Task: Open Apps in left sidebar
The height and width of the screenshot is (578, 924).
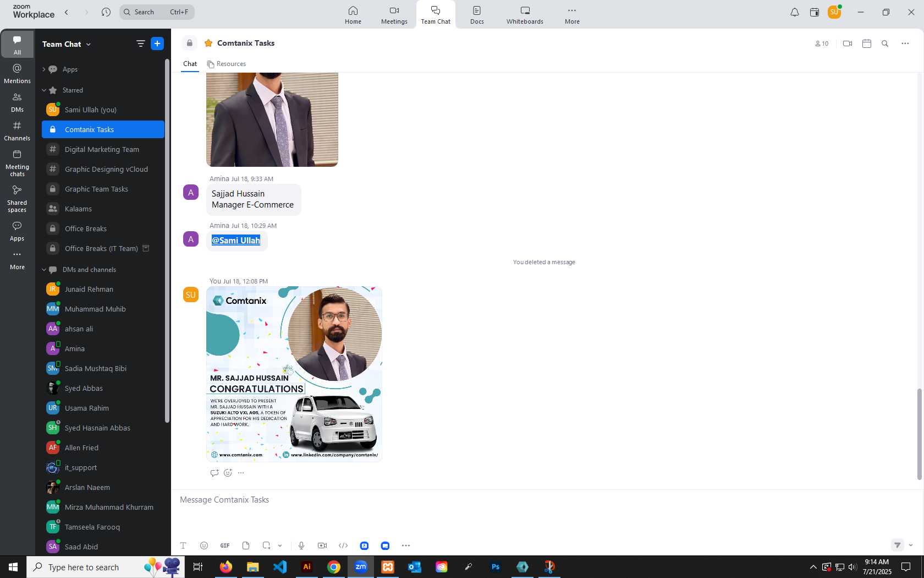Action: coord(17,231)
